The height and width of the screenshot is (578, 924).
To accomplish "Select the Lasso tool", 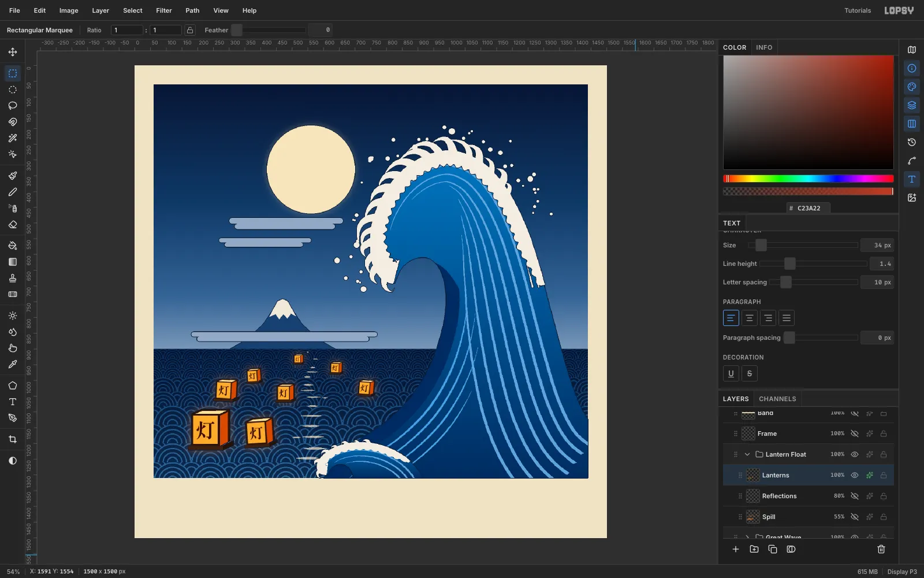I will 13,106.
